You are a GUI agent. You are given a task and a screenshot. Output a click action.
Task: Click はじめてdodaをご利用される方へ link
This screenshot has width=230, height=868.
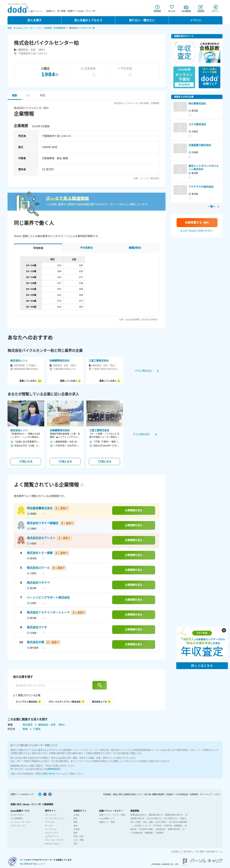tap(197, 231)
